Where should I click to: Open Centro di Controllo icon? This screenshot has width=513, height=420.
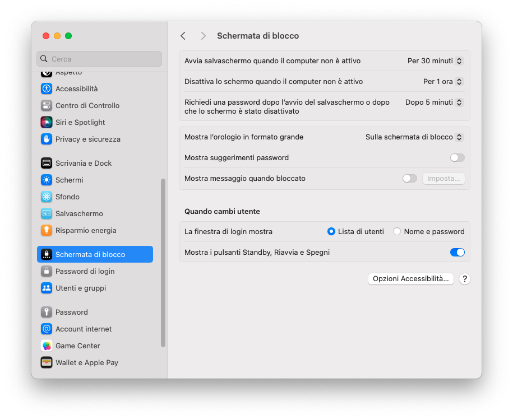coord(47,105)
